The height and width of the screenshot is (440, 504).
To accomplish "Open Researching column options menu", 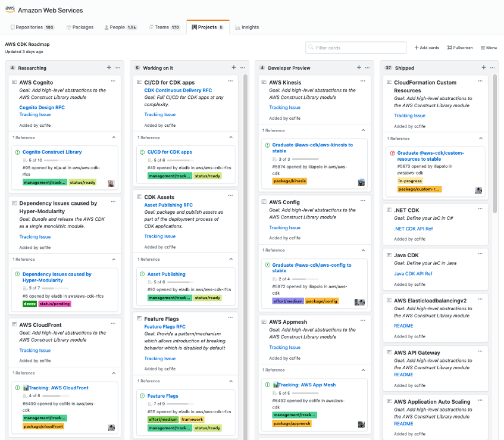I will (118, 67).
